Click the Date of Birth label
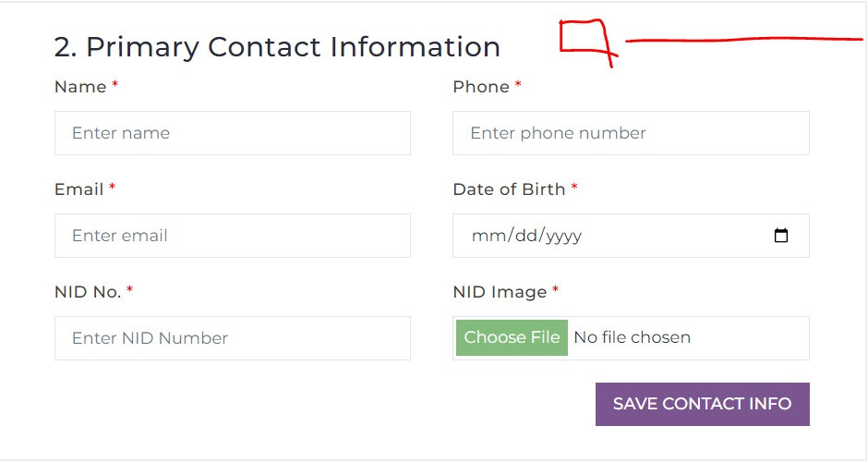 509,189
